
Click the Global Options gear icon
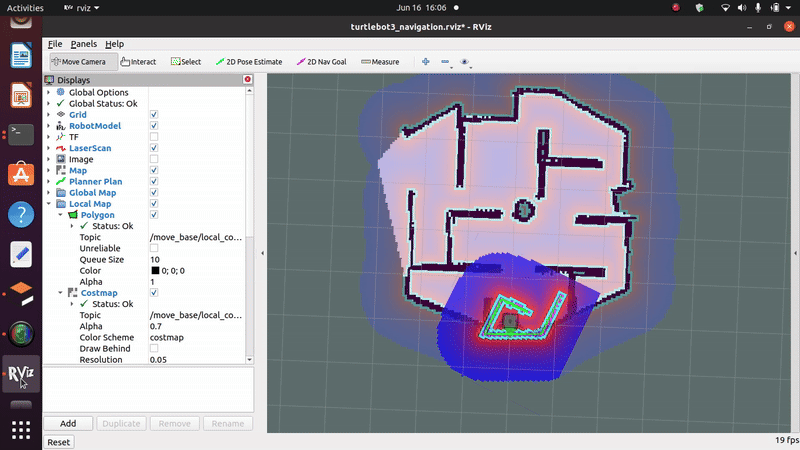(x=61, y=92)
